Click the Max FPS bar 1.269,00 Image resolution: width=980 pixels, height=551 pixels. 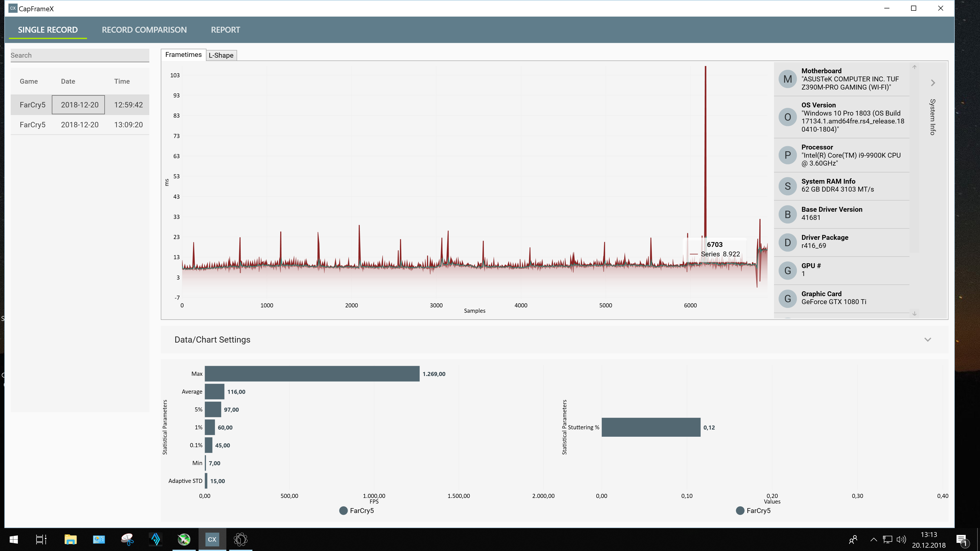(312, 374)
